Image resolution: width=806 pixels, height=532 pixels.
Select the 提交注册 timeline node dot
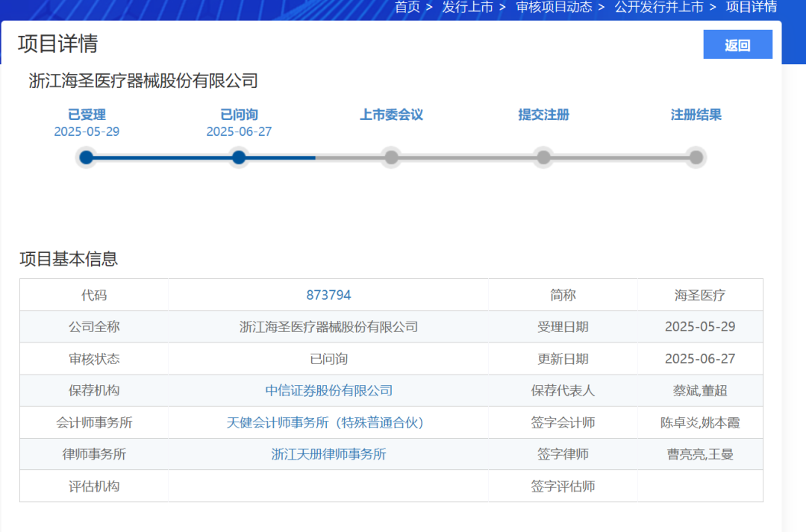[543, 157]
